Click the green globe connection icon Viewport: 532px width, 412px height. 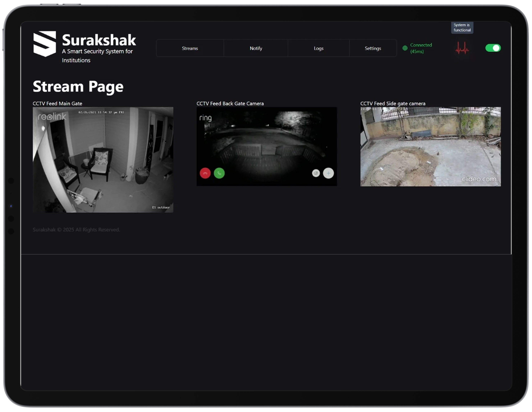point(405,48)
